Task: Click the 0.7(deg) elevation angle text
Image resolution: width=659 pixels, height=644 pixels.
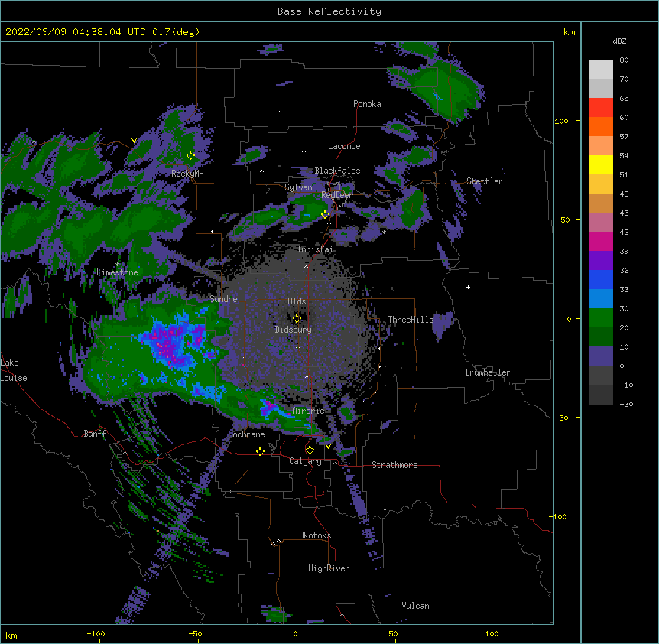Action: tap(176, 32)
